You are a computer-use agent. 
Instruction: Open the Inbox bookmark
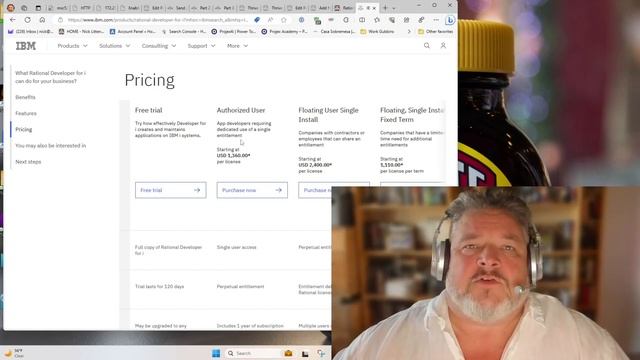click(31, 31)
